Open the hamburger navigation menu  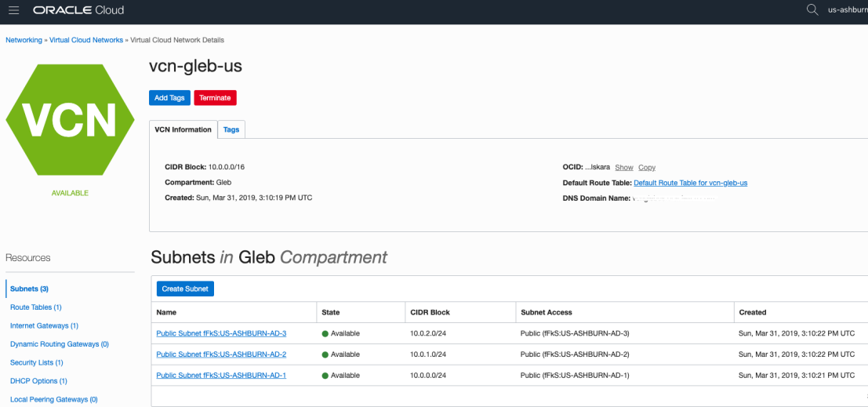point(14,10)
